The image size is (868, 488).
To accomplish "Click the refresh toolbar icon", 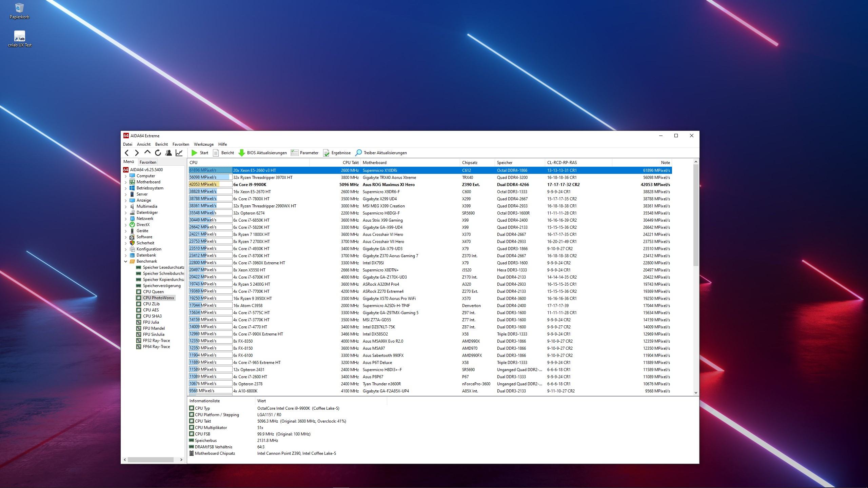I will click(158, 153).
